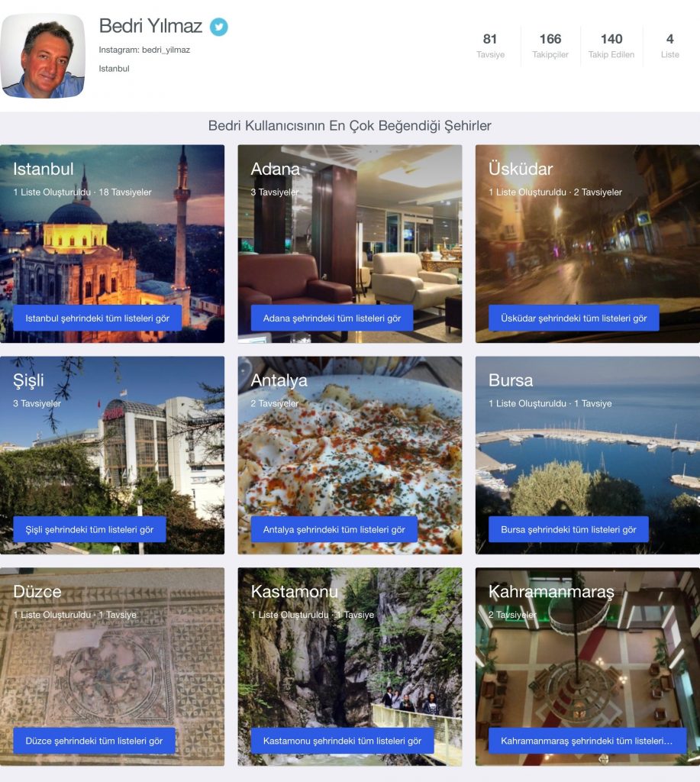Open Üsküdar şehrindeki tüm listeleri gör button

click(x=573, y=318)
